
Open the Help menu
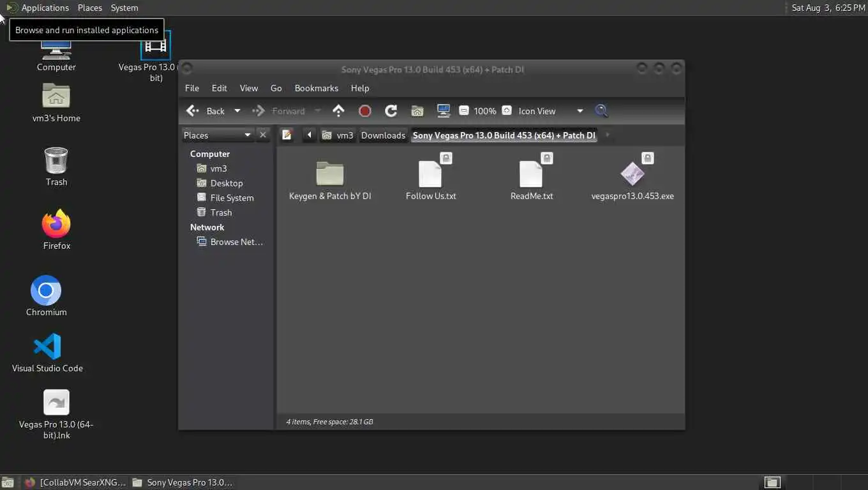(x=360, y=88)
